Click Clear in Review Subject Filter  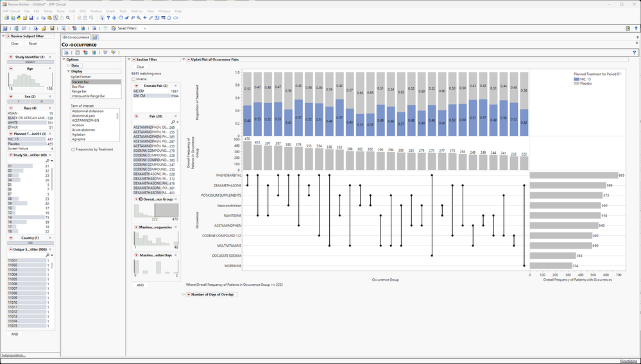click(15, 44)
